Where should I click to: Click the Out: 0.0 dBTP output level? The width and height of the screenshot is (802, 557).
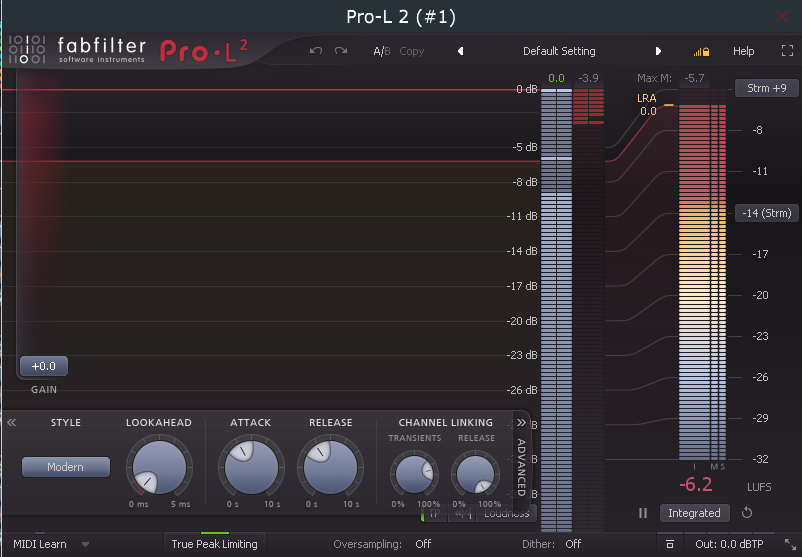click(729, 544)
